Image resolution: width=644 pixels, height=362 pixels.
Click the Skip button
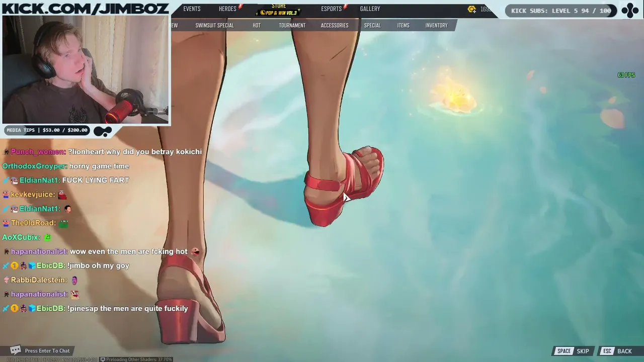(573, 351)
